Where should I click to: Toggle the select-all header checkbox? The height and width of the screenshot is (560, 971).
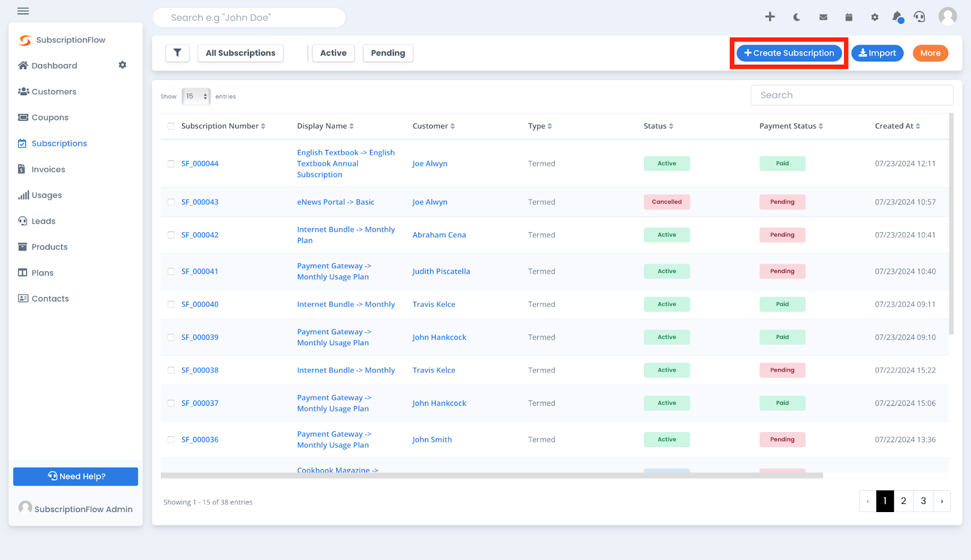(x=171, y=126)
